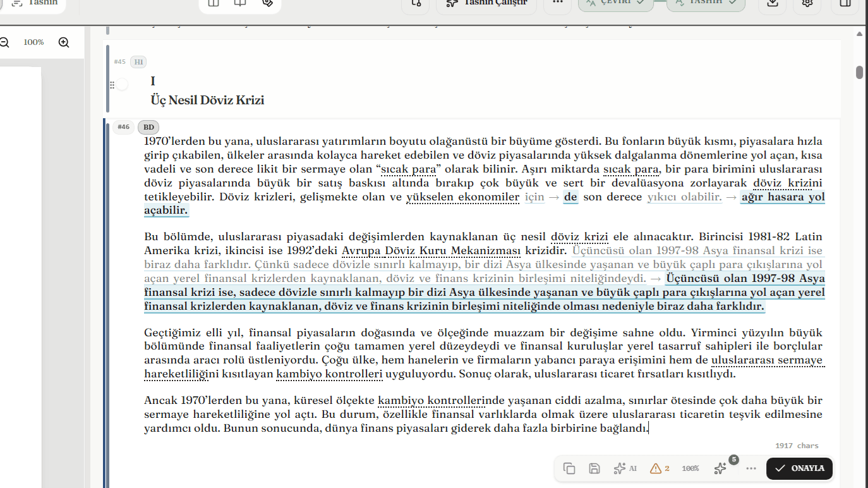Open sparkle suggestions with badge 5
This screenshot has height=488, width=868.
coord(721,467)
